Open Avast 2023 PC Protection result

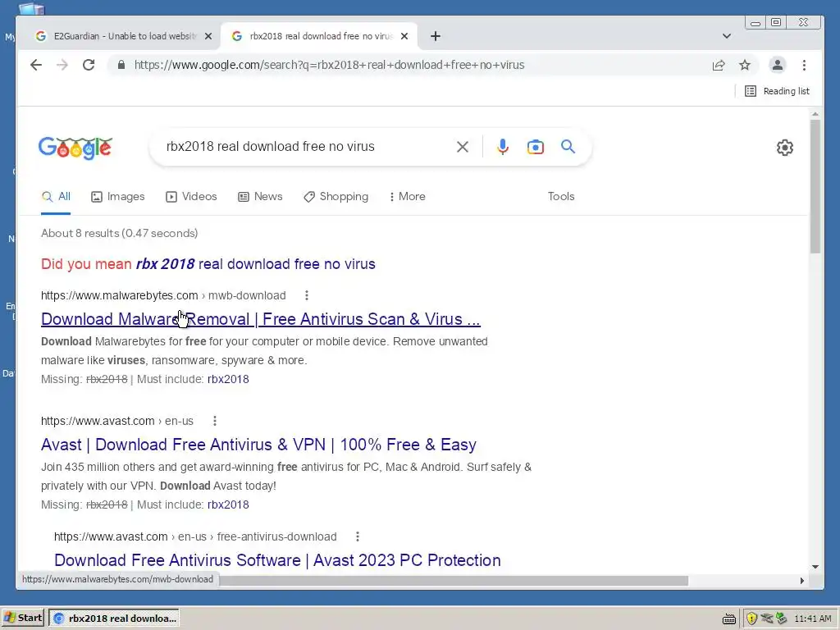(x=277, y=560)
